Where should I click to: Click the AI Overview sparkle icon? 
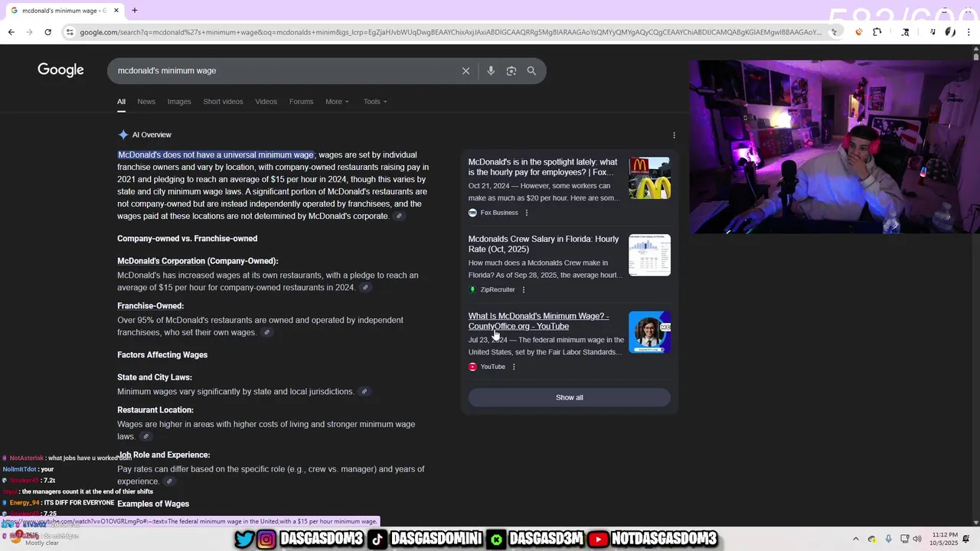coord(123,135)
